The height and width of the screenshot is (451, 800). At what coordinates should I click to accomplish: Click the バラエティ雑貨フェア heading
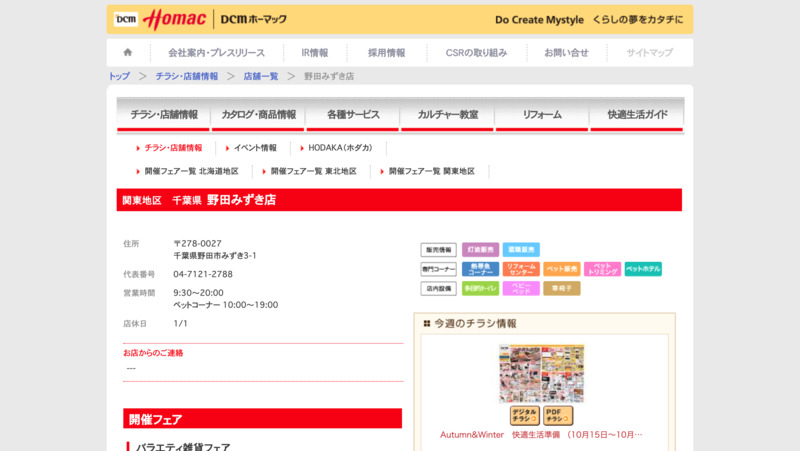[183, 447]
